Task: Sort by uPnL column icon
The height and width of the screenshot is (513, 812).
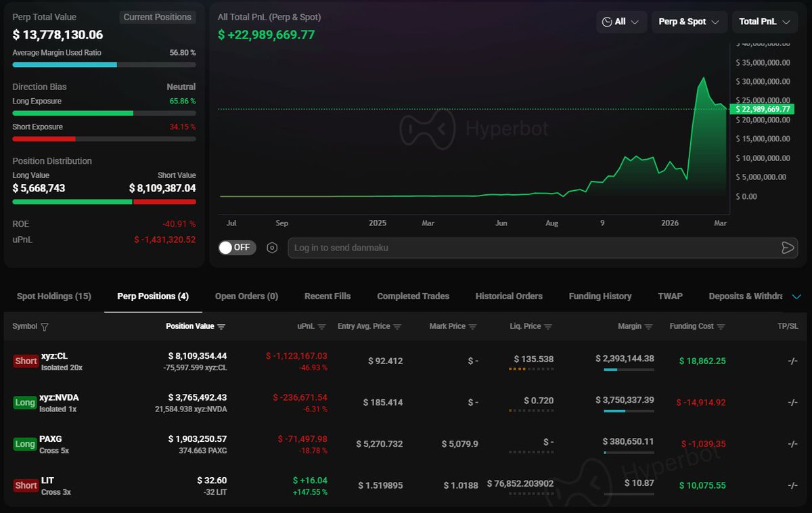Action: (x=321, y=327)
